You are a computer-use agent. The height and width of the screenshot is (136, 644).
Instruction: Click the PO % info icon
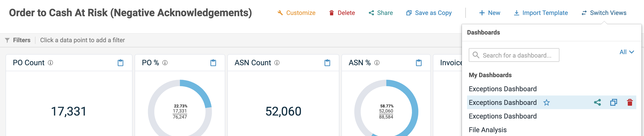(165, 63)
